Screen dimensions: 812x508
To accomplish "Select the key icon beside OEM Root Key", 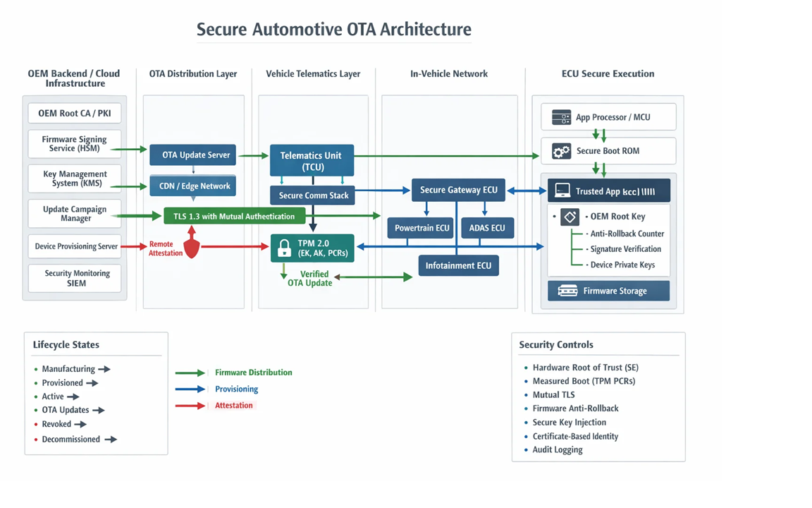I will point(570,217).
